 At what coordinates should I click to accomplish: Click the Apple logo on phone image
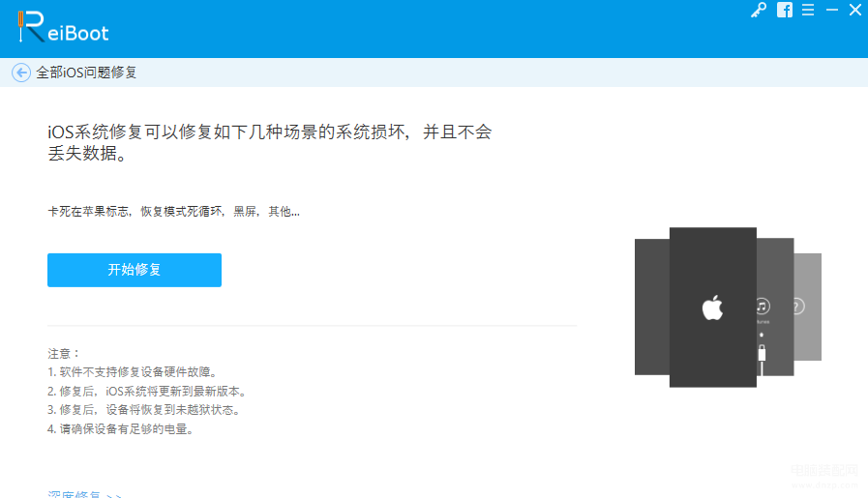pyautogui.click(x=712, y=308)
